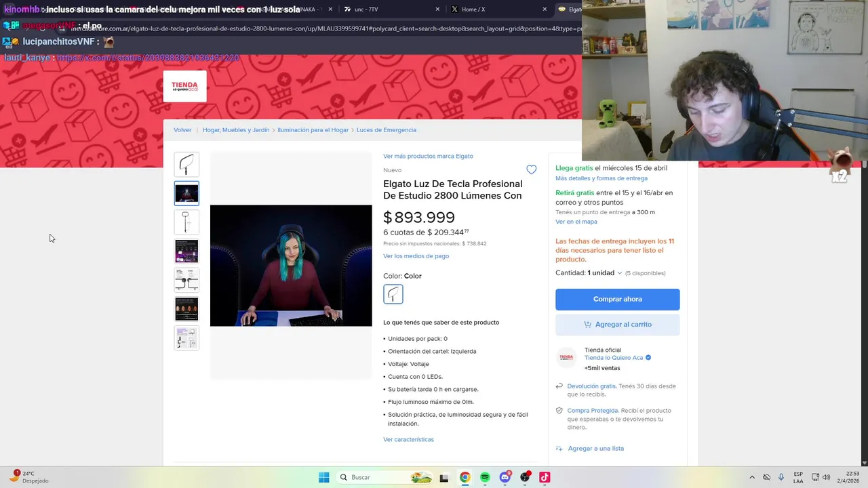Screen dimensions: 868x488
Task: Click the official store logo near seller info
Action: point(566,357)
